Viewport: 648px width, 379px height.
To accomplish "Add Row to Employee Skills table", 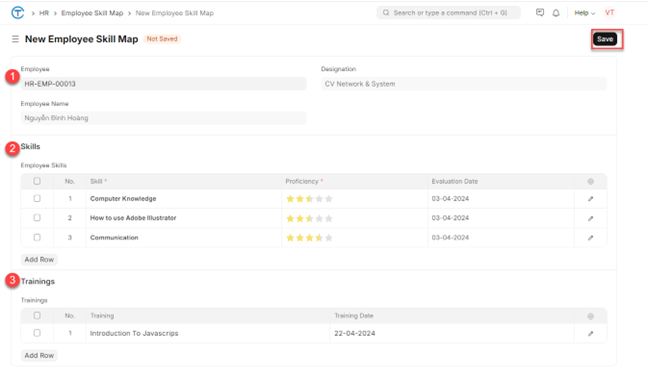I will pos(39,260).
